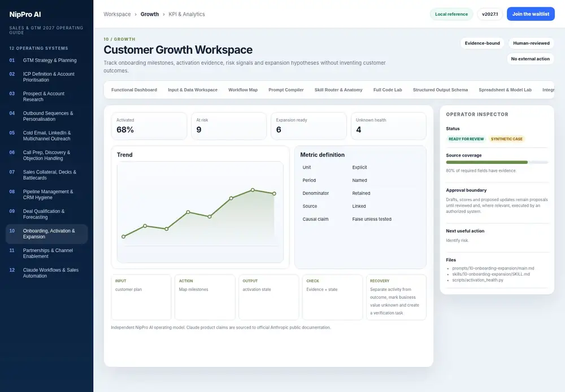Click KPI & Analytics breadcrumb

(186, 14)
